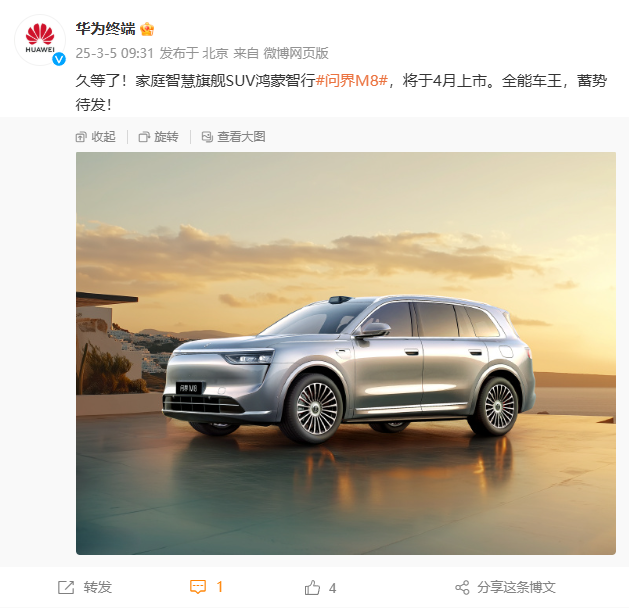The image size is (629, 608).
Task: Click 分享这条博文 share text
Action: click(516, 588)
